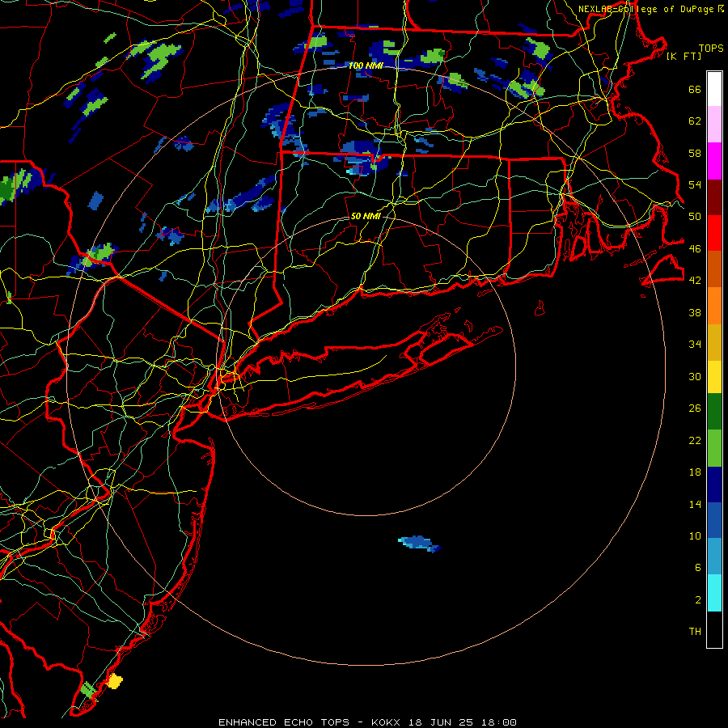Image resolution: width=728 pixels, height=728 pixels.
Task: Pick the navy blue legend swatch
Action: pyautogui.click(x=714, y=485)
